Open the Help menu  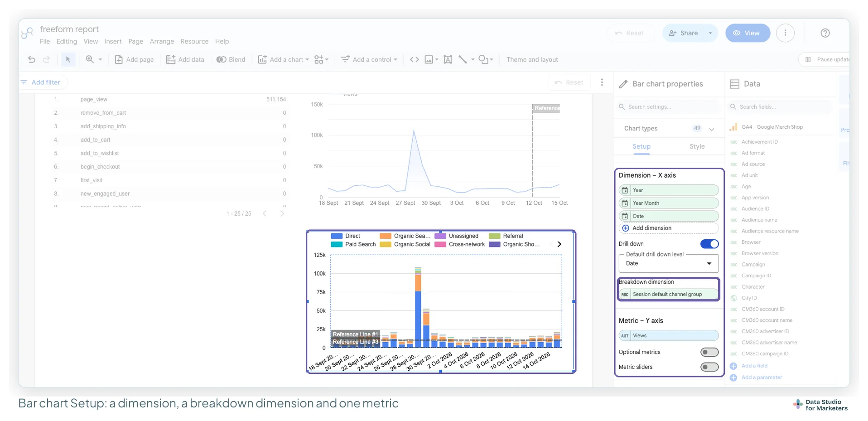[222, 41]
